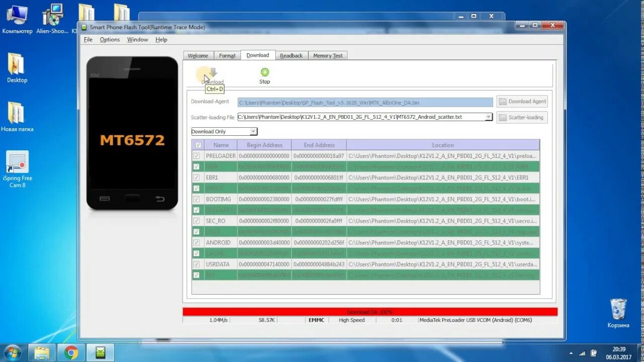Open the Alien-Shoo... desktop shortcut
This screenshot has height=362, width=644.
click(x=52, y=19)
